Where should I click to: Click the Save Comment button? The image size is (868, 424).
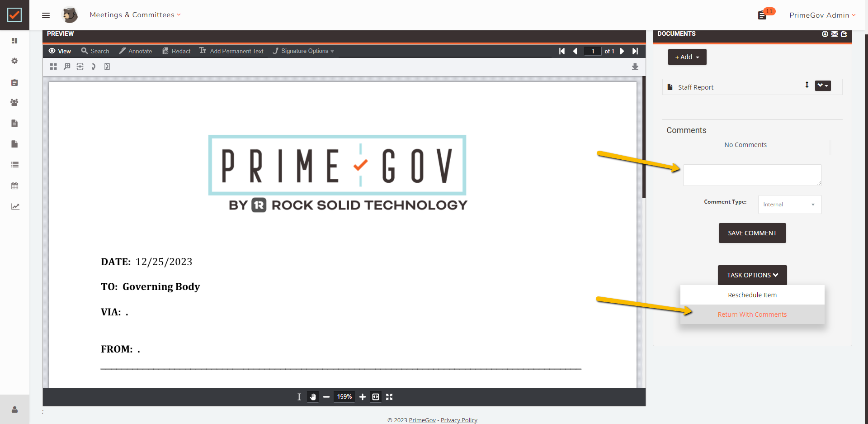(x=752, y=233)
